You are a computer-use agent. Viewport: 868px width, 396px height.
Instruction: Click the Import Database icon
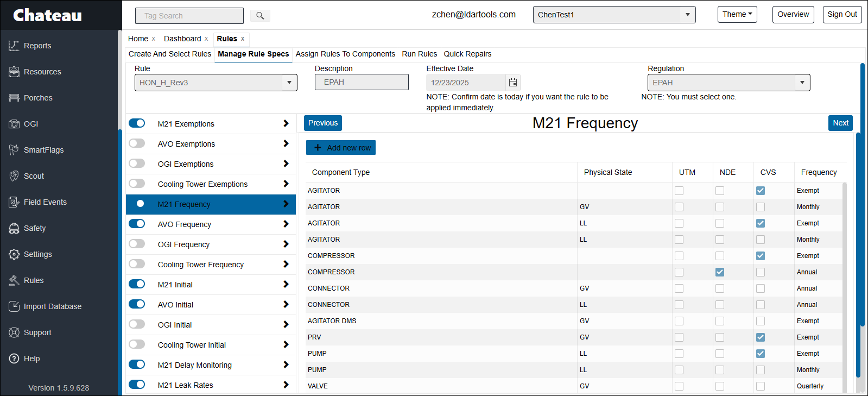pyautogui.click(x=14, y=306)
